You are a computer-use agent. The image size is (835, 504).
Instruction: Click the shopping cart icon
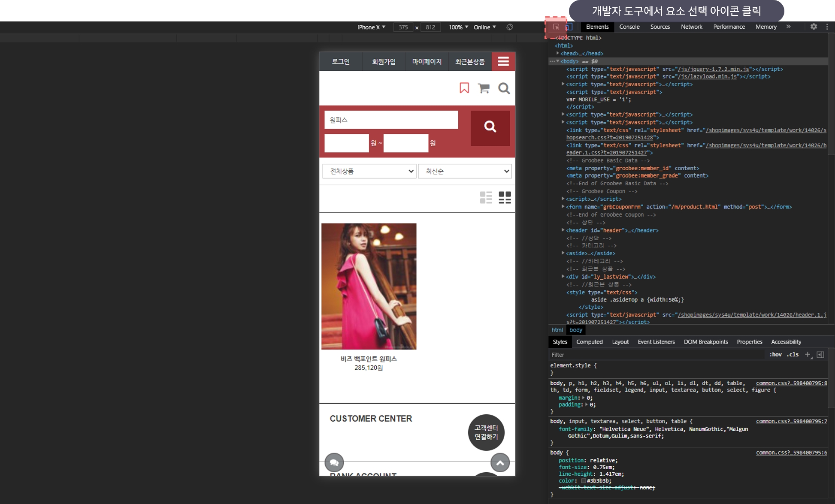click(484, 88)
